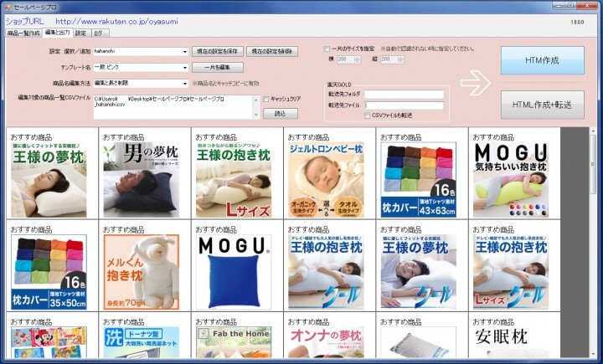Click 現在の設定を保存 button
This screenshot has width=603, height=364.
coord(217,52)
